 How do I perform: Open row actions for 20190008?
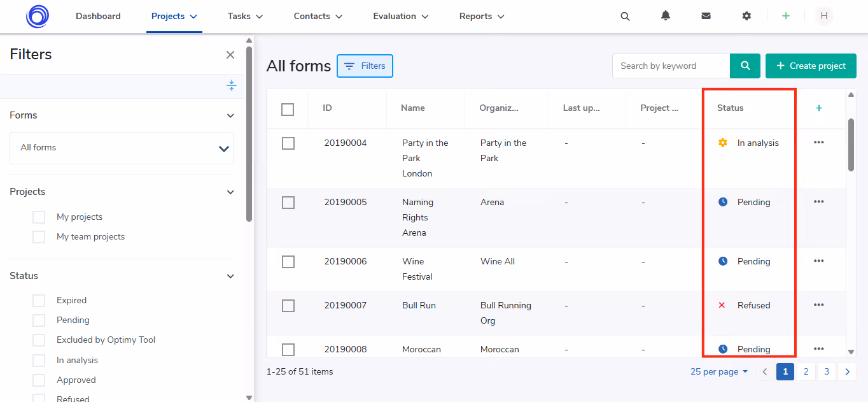tap(819, 348)
